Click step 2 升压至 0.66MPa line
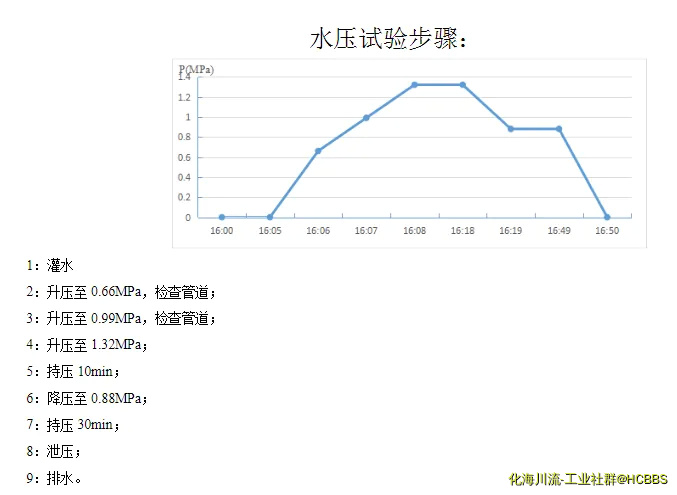This screenshot has height=495, width=677. (121, 292)
